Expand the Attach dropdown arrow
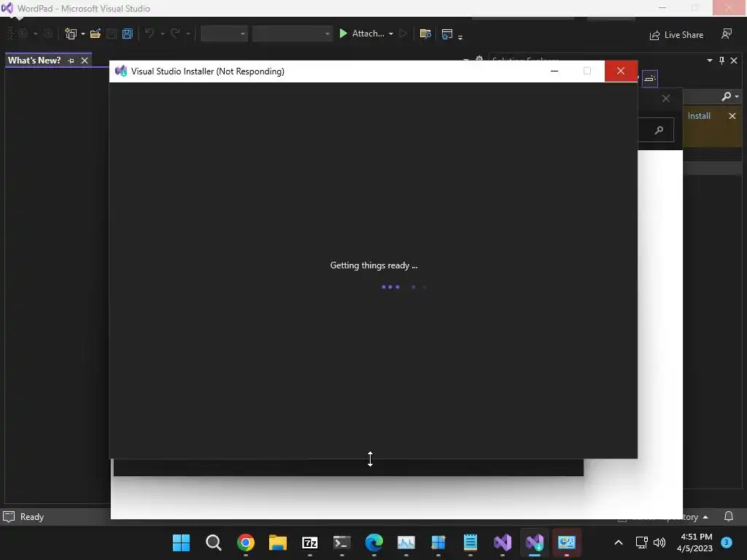Viewport: 747px width, 560px height. click(x=391, y=34)
